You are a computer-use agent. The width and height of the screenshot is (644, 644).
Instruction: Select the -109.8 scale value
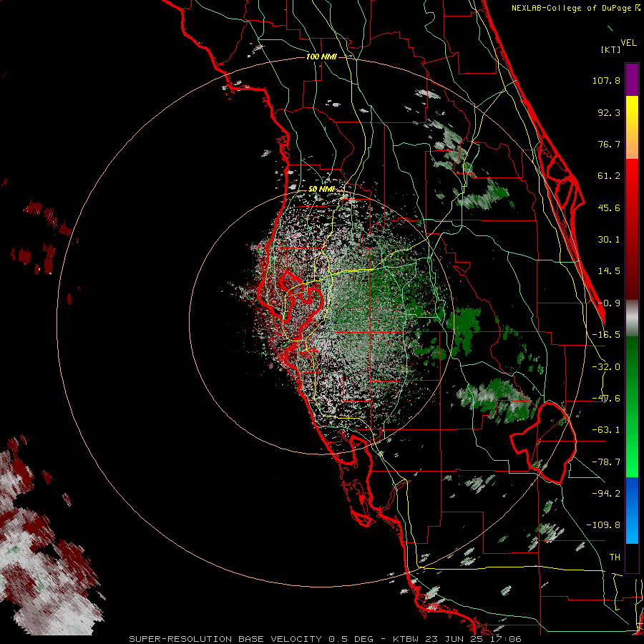(603, 525)
